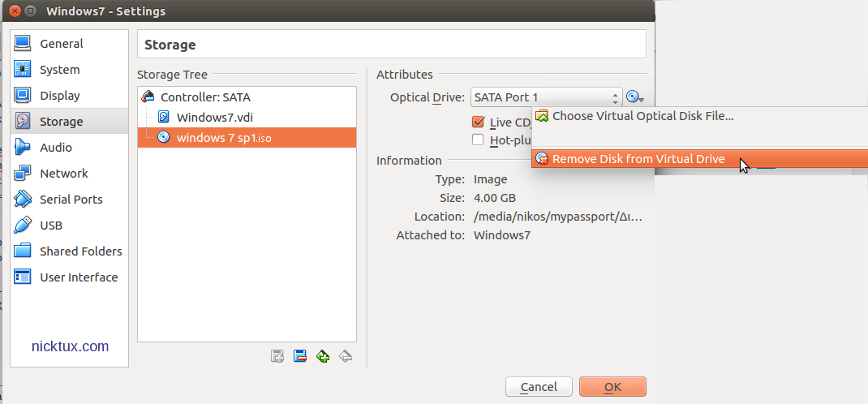The width and height of the screenshot is (868, 404).
Task: Go to the Audio settings page
Action: (55, 148)
